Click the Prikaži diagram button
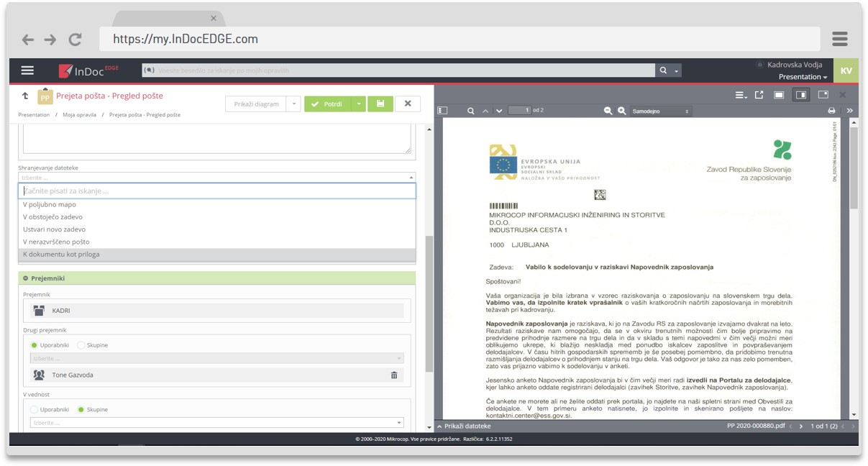This screenshot has height=466, width=868. [256, 104]
